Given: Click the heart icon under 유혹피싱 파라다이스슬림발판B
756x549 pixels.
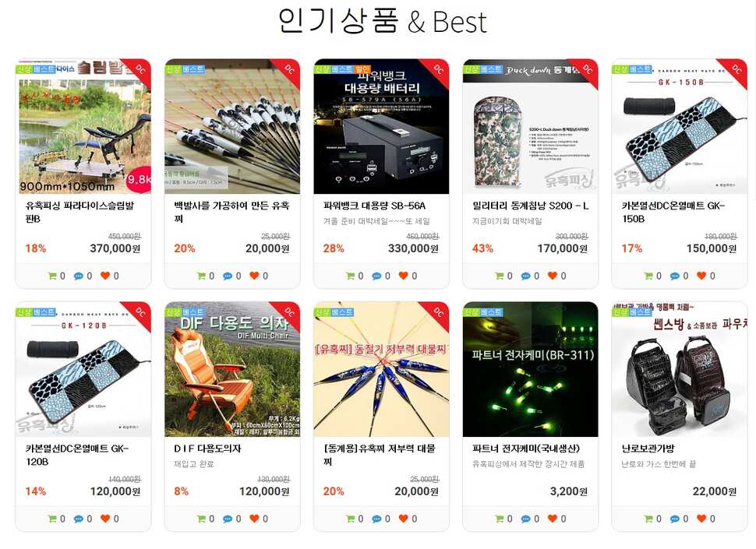Looking at the screenshot, I should click(x=105, y=276).
